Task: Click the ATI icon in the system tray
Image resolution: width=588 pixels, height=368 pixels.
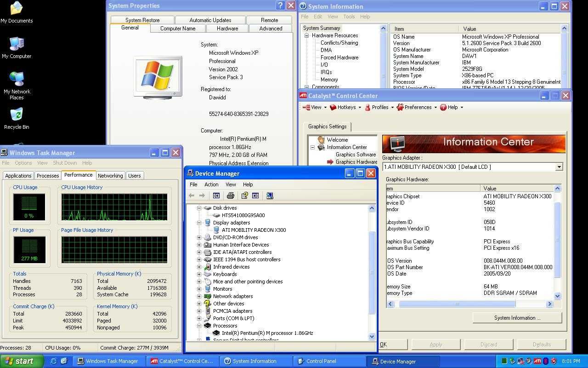Action: (537, 361)
